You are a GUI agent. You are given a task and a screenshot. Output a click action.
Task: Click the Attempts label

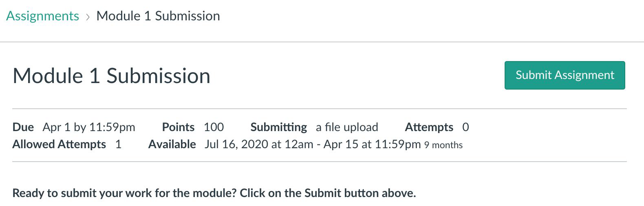[429, 127]
